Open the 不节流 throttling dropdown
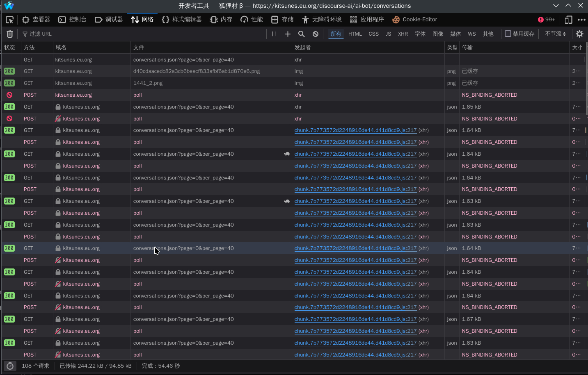588x375 pixels. [555, 34]
